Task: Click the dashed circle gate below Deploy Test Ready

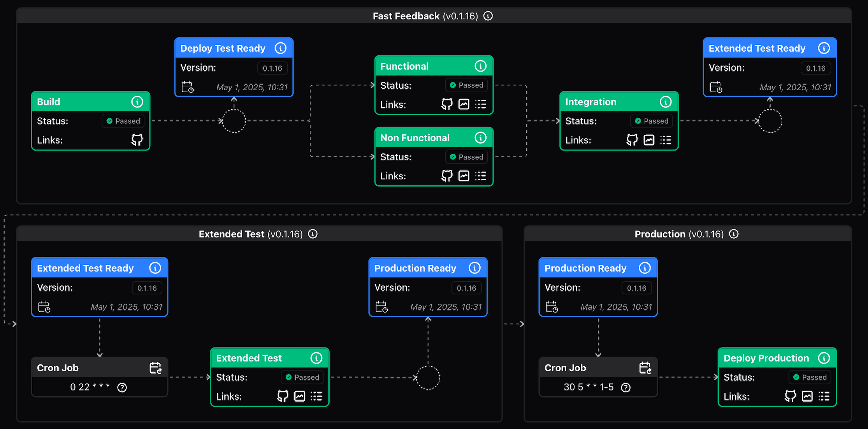Action: (234, 121)
